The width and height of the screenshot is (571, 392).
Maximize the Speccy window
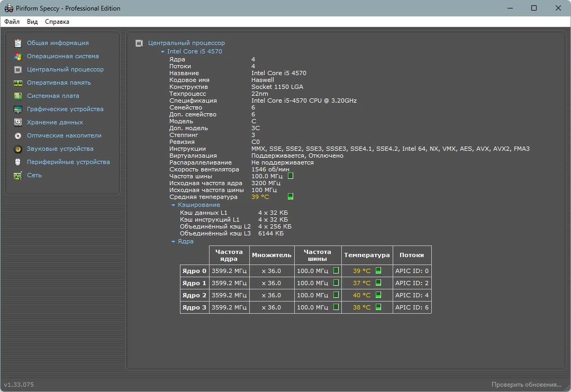(534, 8)
